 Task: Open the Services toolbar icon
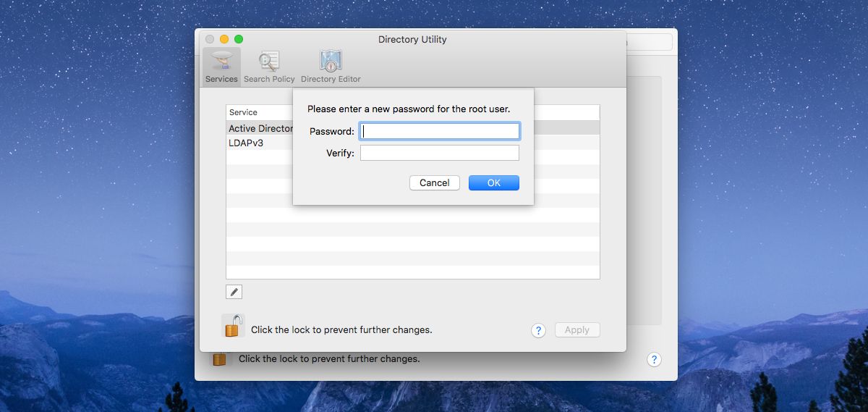(221, 67)
